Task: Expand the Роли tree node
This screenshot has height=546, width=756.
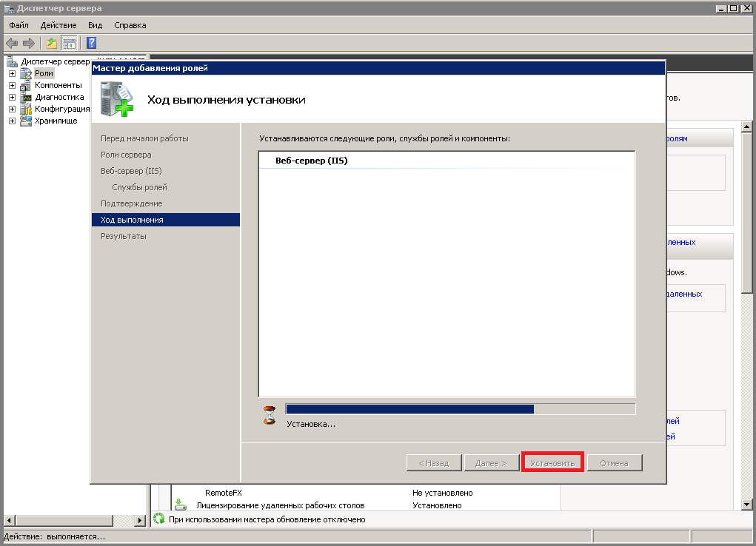Action: (12, 74)
